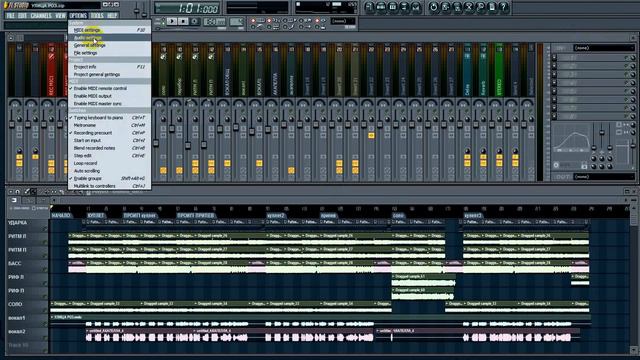Image resolution: width=640 pixels, height=360 pixels.
Task: Jump to куплет3 timeline marker
Action: pyautogui.click(x=473, y=215)
